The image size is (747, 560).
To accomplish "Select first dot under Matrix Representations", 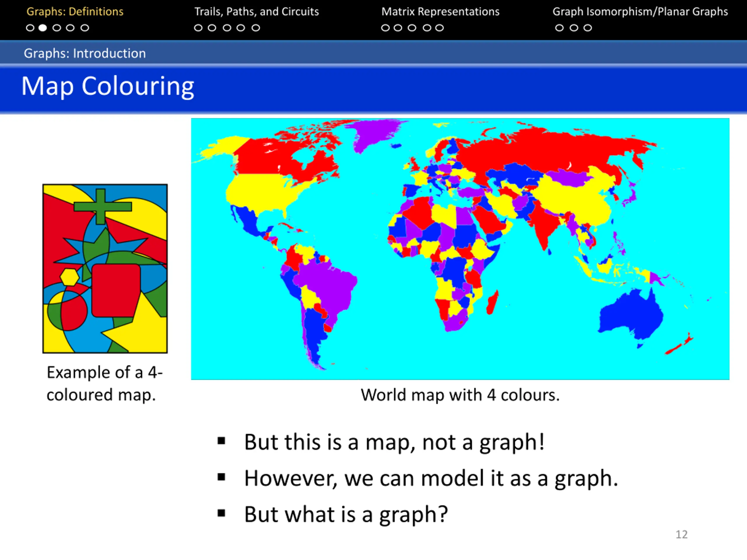I will 385,28.
